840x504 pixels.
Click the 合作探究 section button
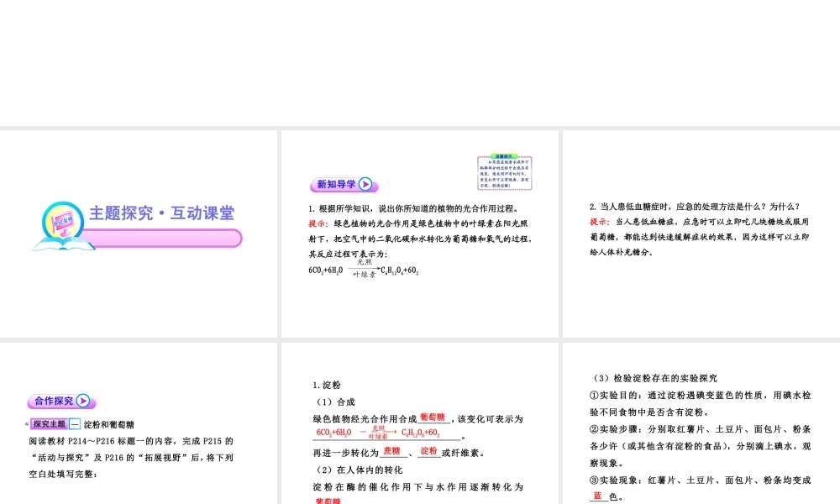[52, 401]
